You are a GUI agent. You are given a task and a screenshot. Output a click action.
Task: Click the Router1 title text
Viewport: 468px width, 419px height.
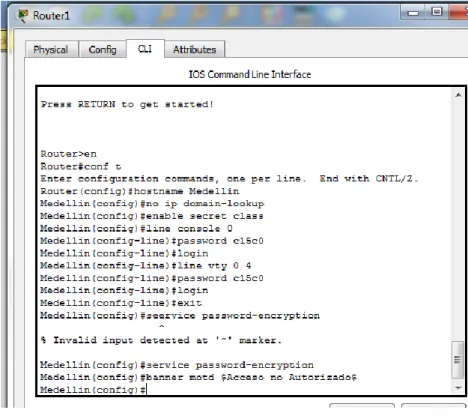coord(51,16)
